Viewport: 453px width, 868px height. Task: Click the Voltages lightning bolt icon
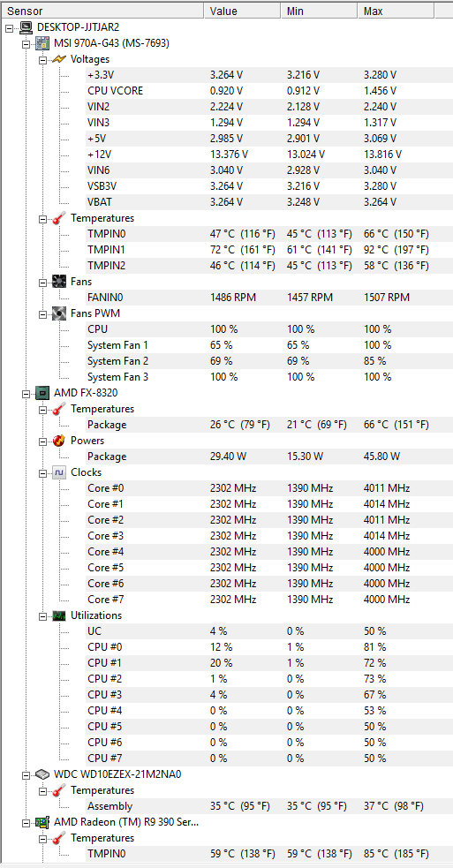[59, 59]
